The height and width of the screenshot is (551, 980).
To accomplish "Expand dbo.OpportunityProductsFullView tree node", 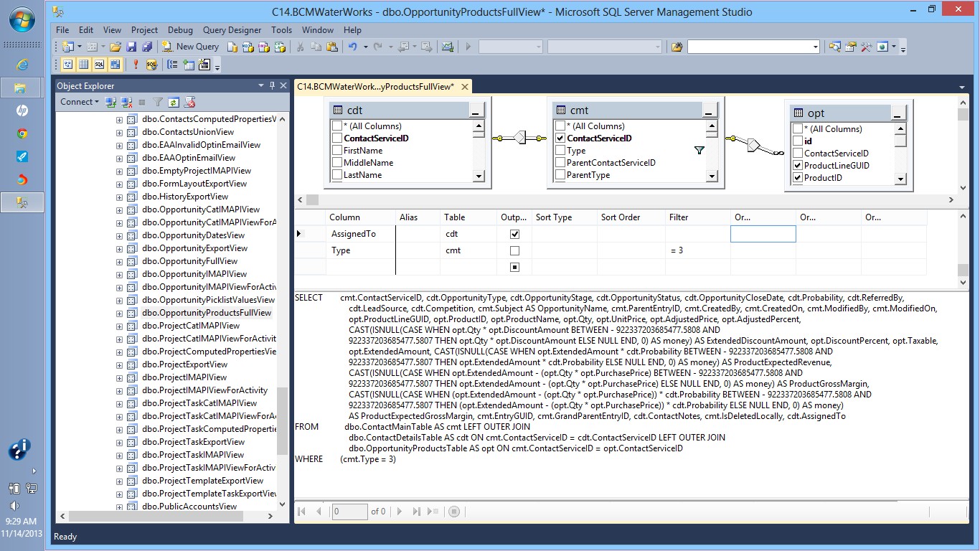I will pos(119,313).
